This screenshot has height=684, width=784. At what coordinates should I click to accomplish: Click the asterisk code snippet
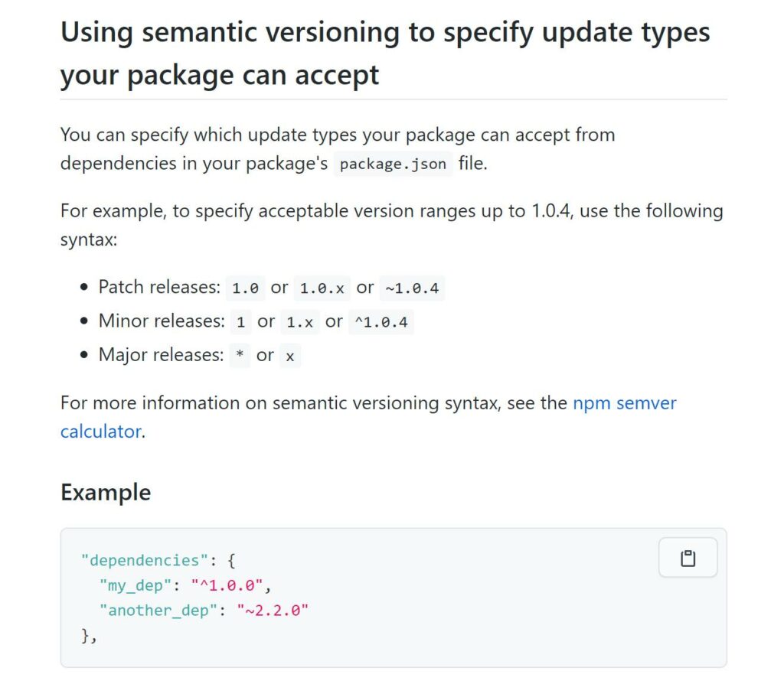[240, 356]
